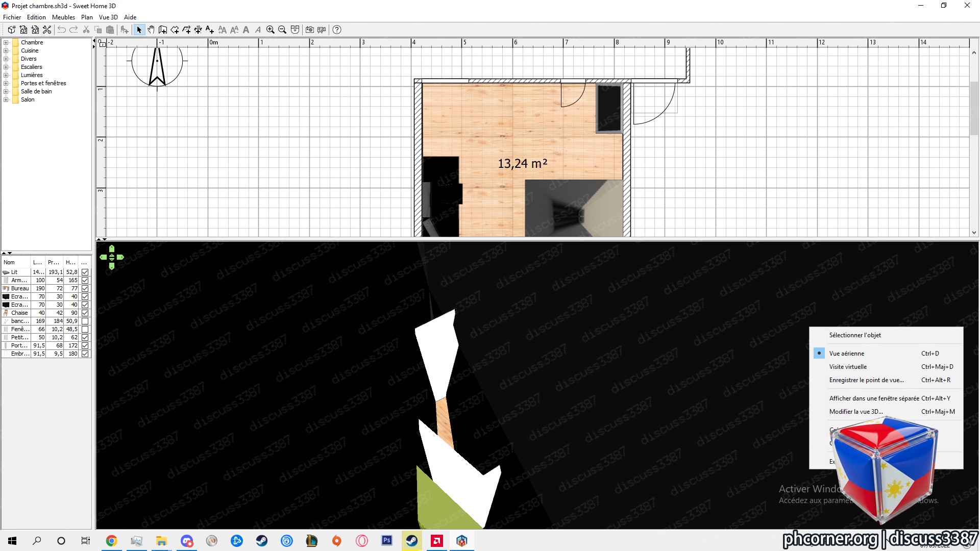Screen dimensions: 980x551
Task: Toggle the Bold text style icon
Action: (246, 30)
